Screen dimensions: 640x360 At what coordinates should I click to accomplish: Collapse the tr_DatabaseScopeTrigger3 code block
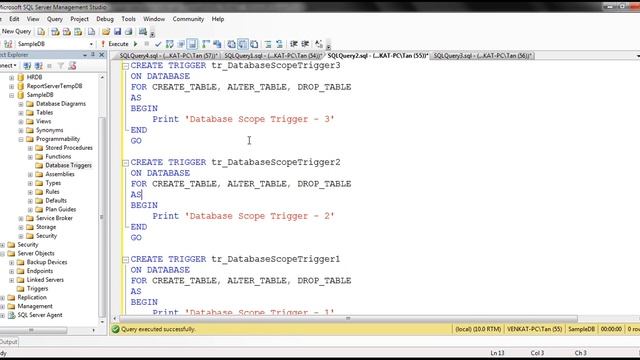click(125, 66)
